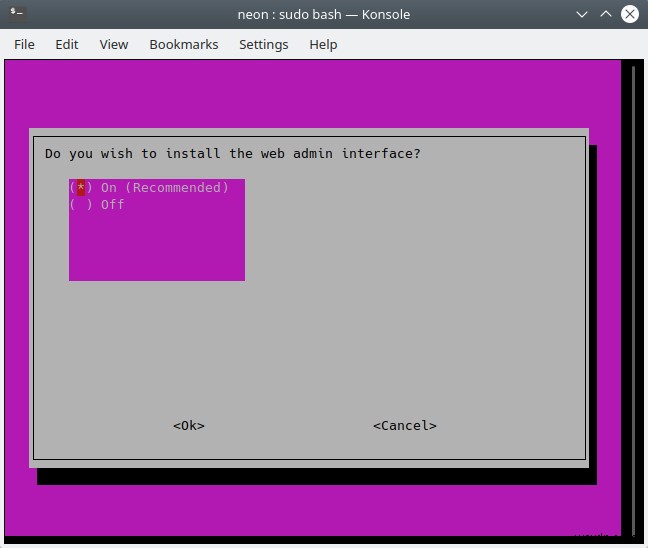Open the Help menu
This screenshot has width=648, height=548.
(x=323, y=44)
